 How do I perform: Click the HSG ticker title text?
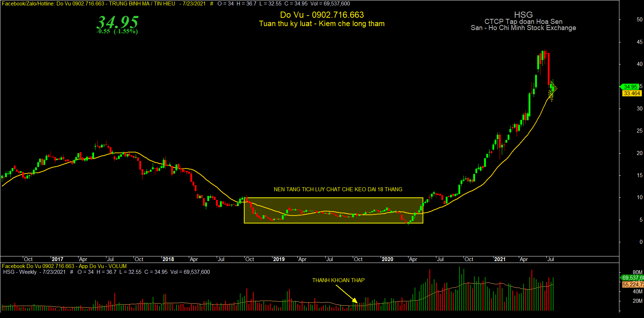point(523,15)
